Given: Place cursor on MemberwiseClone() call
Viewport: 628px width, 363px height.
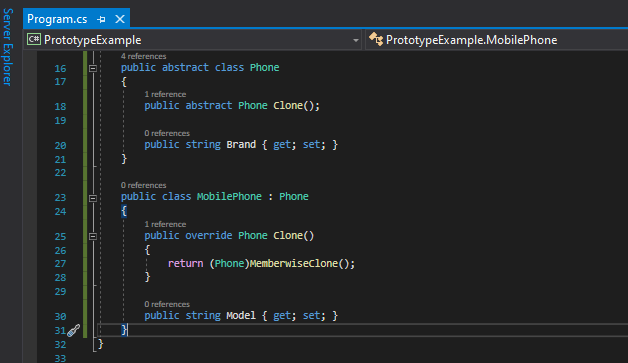Looking at the screenshot, I should pyautogui.click(x=302, y=264).
